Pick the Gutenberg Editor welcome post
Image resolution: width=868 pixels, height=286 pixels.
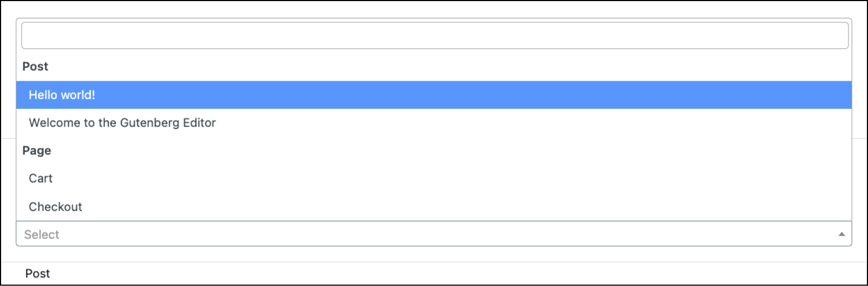[x=122, y=123]
